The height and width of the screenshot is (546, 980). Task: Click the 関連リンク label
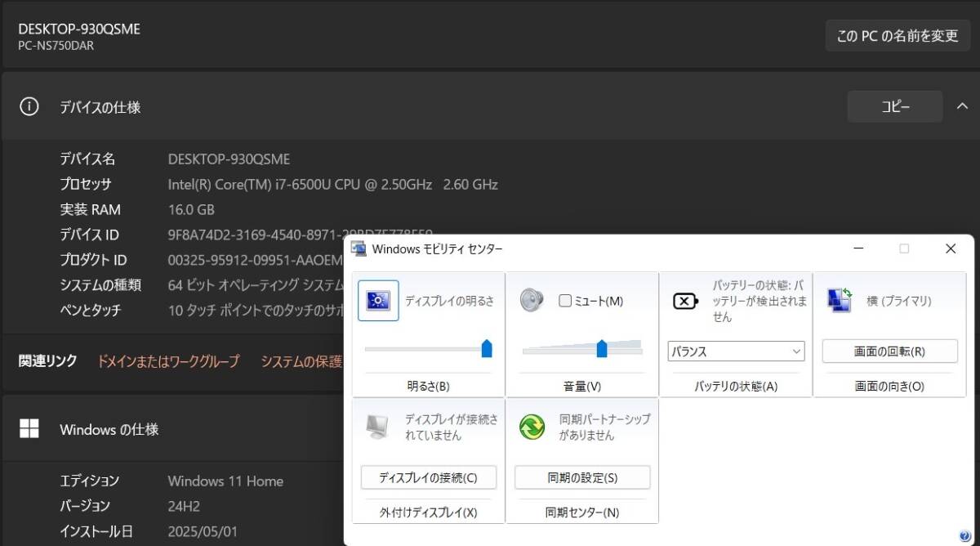pos(47,360)
